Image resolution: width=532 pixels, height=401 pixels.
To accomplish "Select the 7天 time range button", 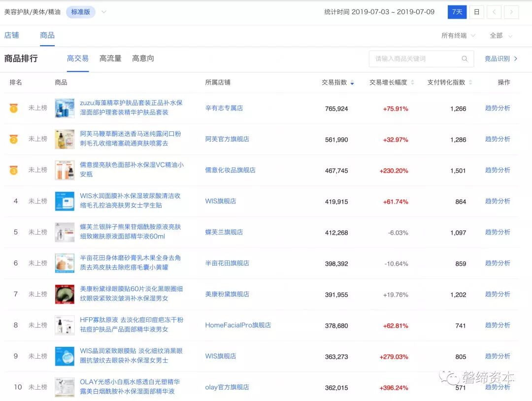I will point(457,12).
